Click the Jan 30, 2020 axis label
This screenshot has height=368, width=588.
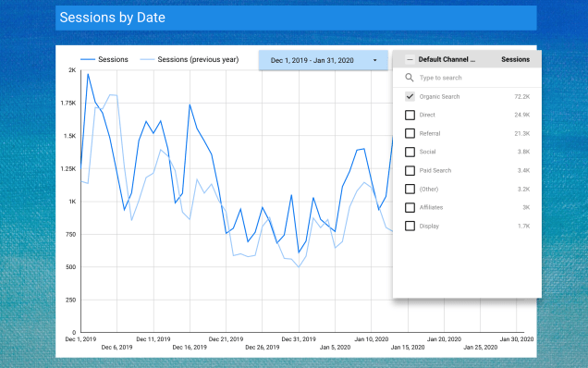[517, 339]
